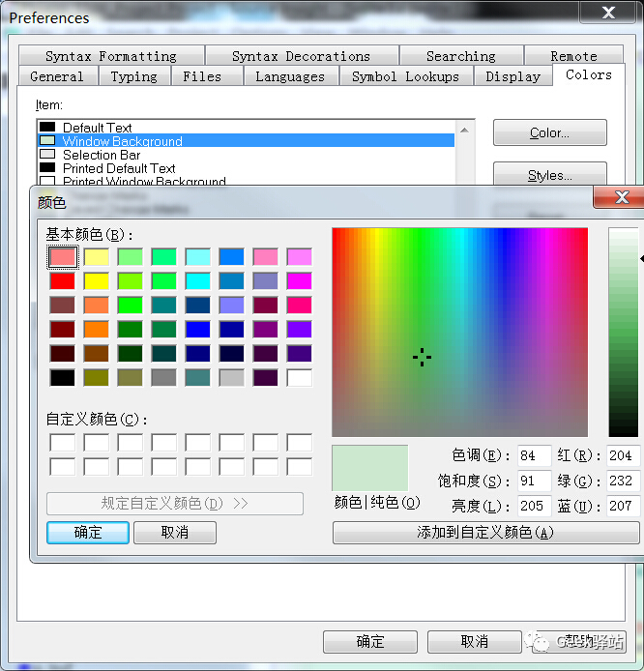Select the Remote tab

click(573, 56)
